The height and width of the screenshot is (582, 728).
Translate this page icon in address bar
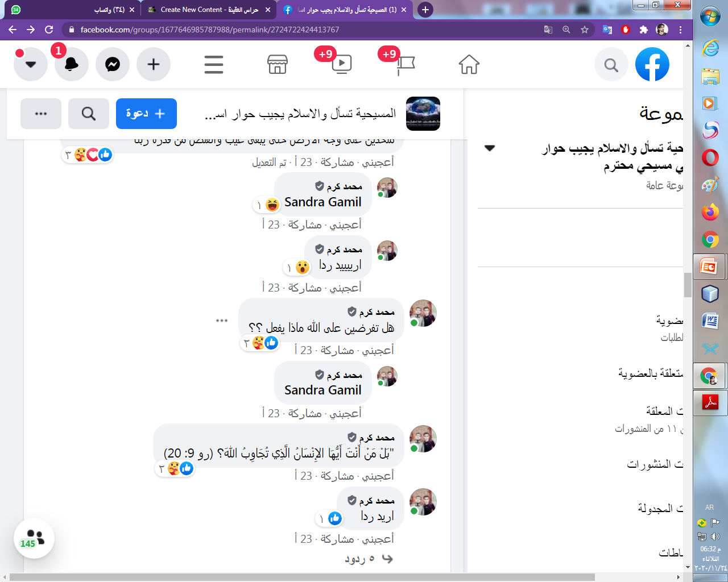tap(548, 30)
